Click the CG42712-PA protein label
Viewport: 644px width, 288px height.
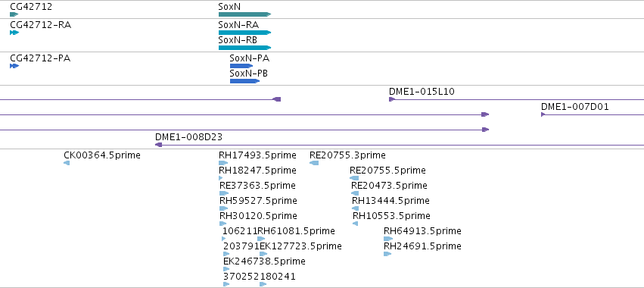point(40,58)
